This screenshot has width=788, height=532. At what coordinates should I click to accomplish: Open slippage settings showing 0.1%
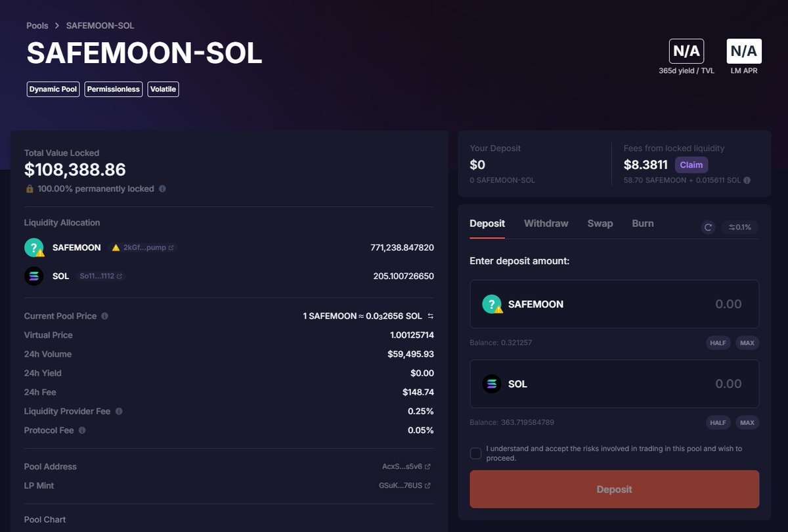[739, 227]
